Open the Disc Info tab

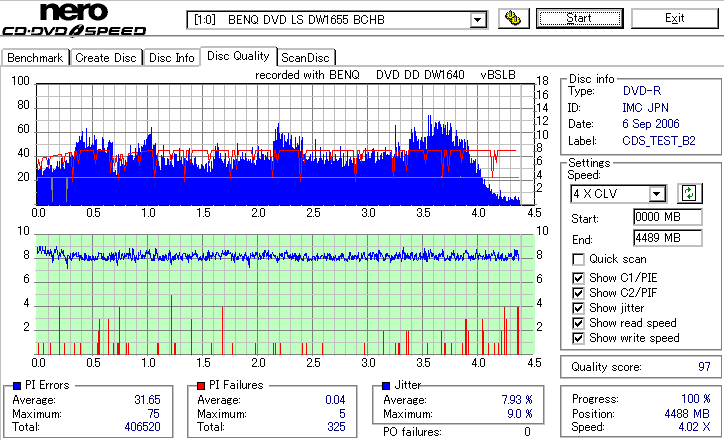pyautogui.click(x=172, y=58)
